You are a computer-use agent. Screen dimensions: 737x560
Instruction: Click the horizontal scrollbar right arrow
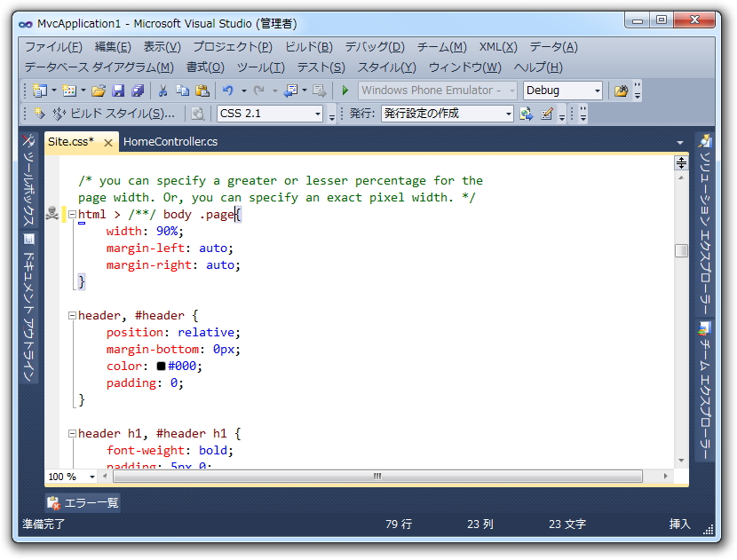(666, 477)
